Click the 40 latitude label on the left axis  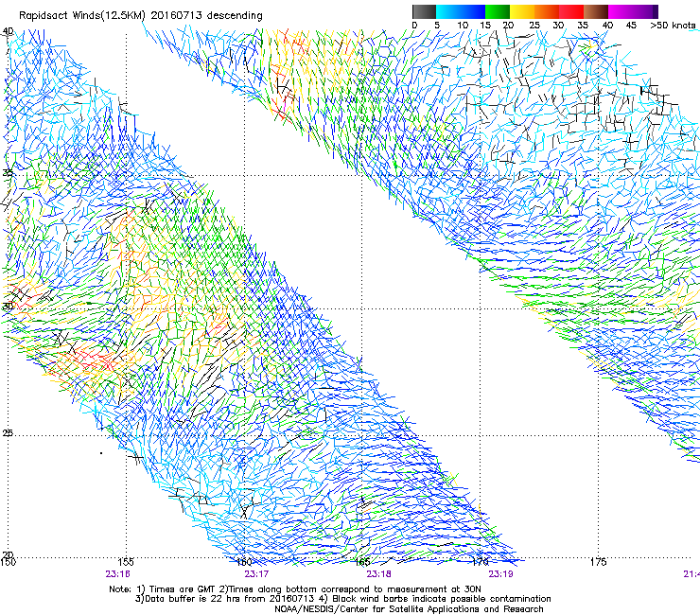(8, 31)
